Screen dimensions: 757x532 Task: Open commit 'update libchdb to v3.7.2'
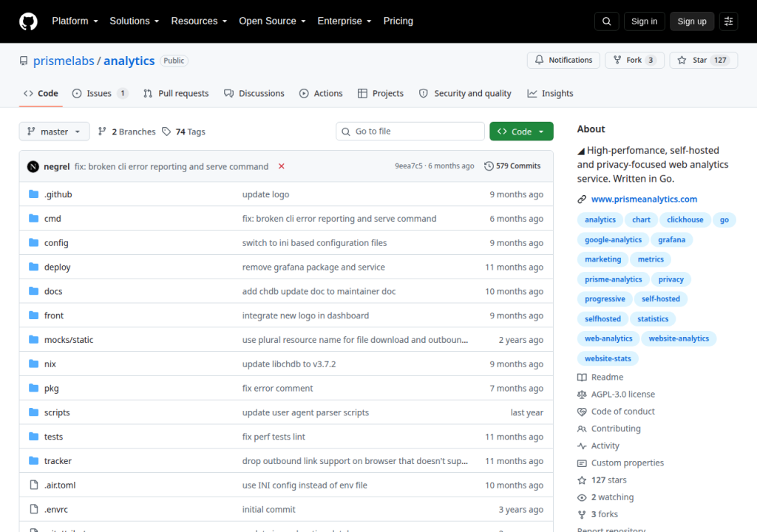point(289,364)
